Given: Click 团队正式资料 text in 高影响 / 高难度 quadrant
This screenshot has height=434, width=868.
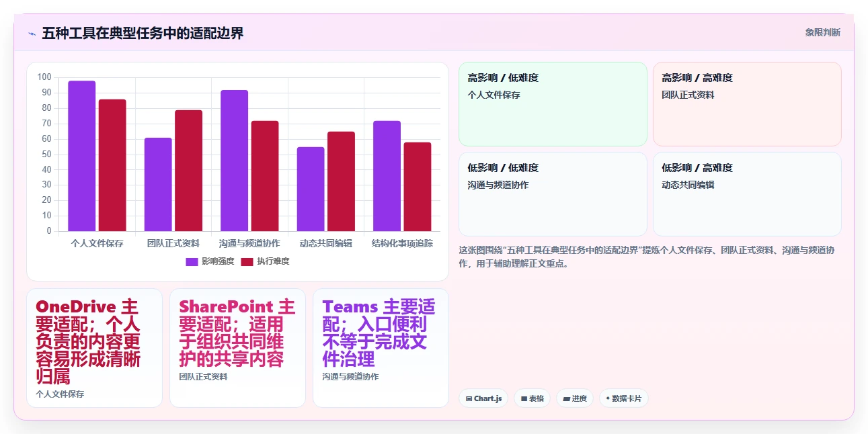Looking at the screenshot, I should [688, 95].
